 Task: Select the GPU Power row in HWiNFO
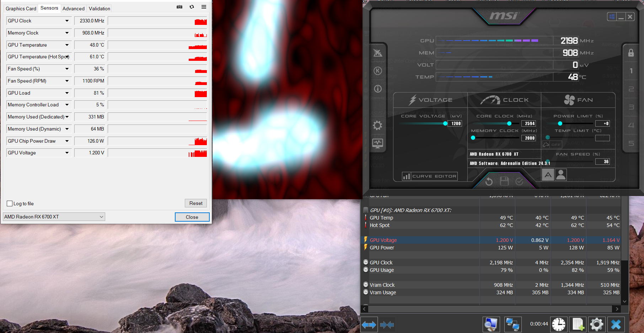pyautogui.click(x=491, y=248)
